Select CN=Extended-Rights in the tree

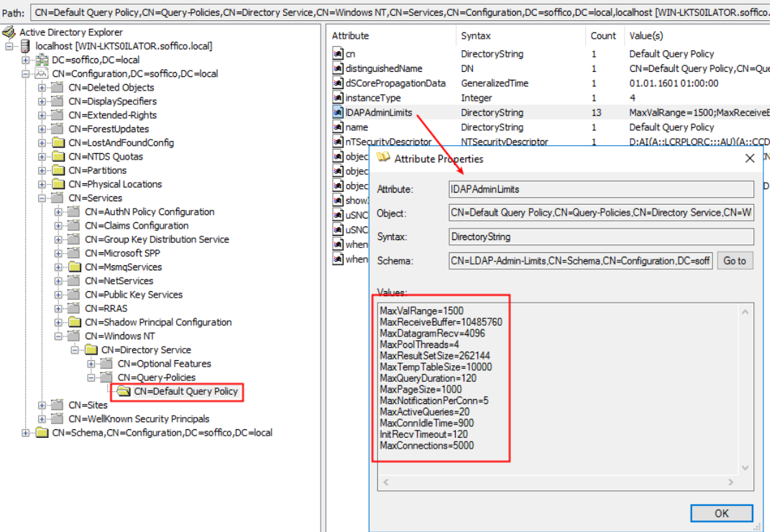click(x=112, y=115)
